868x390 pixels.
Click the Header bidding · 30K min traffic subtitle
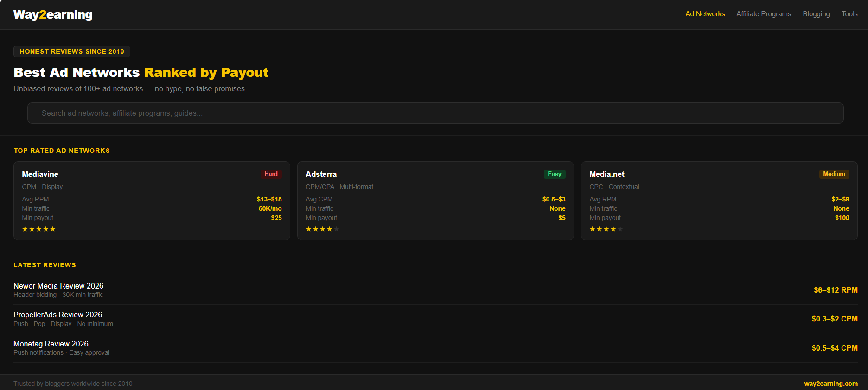(58, 295)
